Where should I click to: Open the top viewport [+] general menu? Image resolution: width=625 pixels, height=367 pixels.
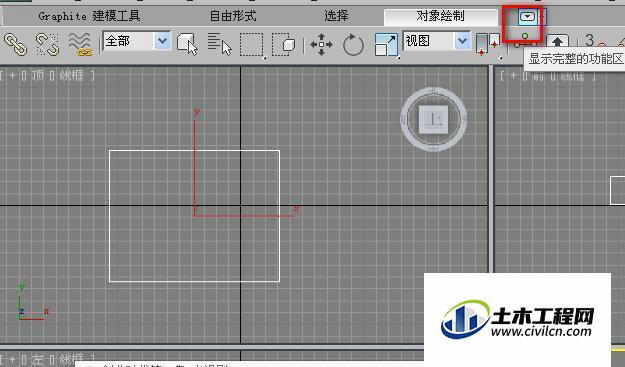[12, 75]
